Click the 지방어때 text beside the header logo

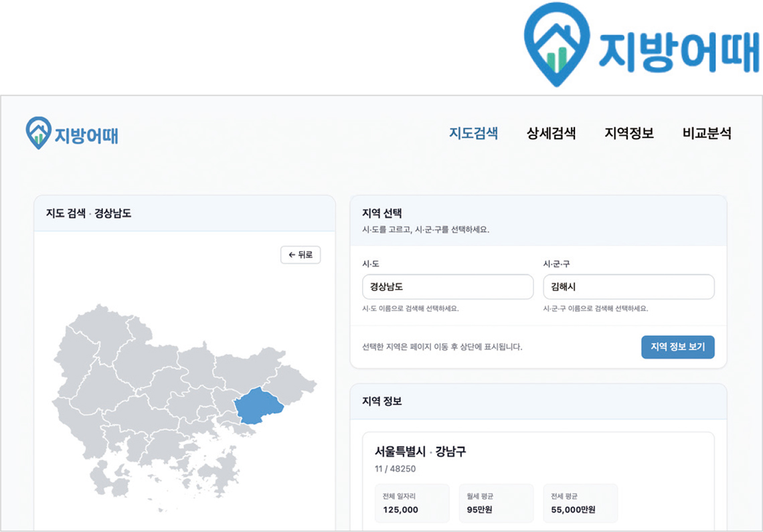pyautogui.click(x=87, y=135)
